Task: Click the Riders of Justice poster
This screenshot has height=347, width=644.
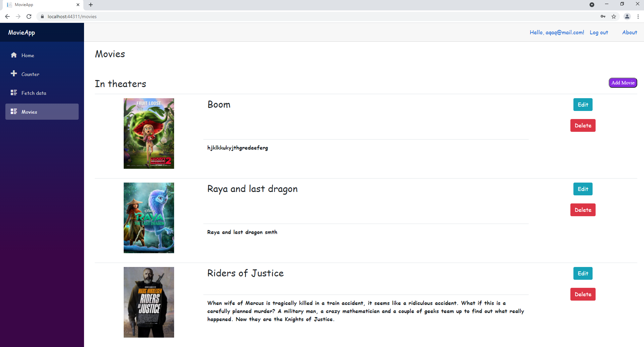Action: pos(149,302)
